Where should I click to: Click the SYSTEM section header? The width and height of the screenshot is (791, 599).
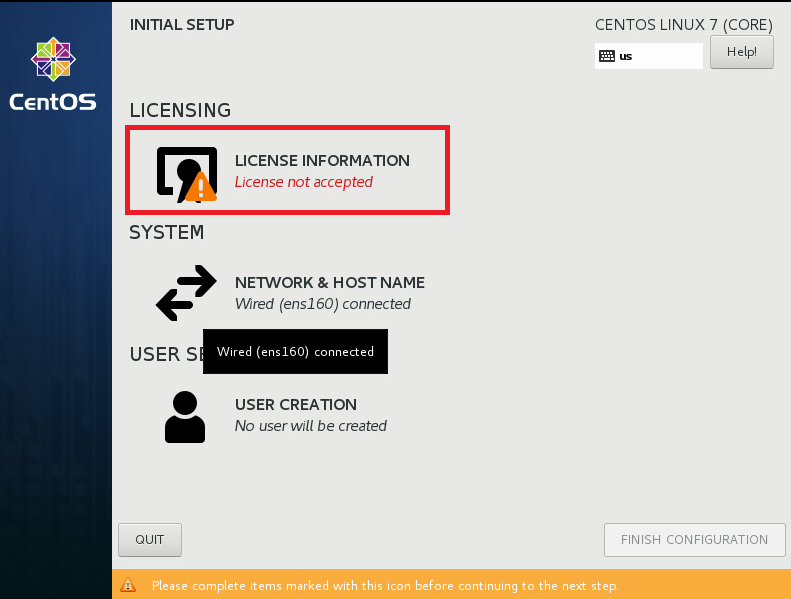pyautogui.click(x=167, y=232)
